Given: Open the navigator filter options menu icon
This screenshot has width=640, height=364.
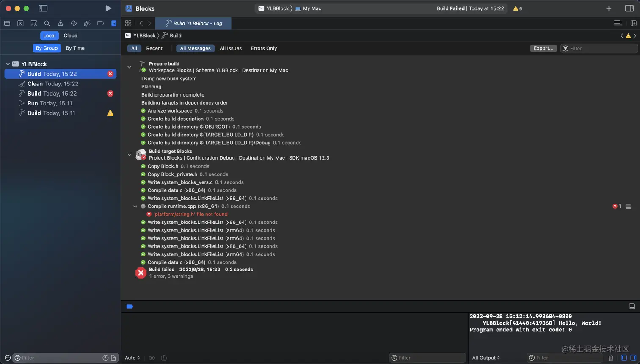Looking at the screenshot, I should pos(8,358).
